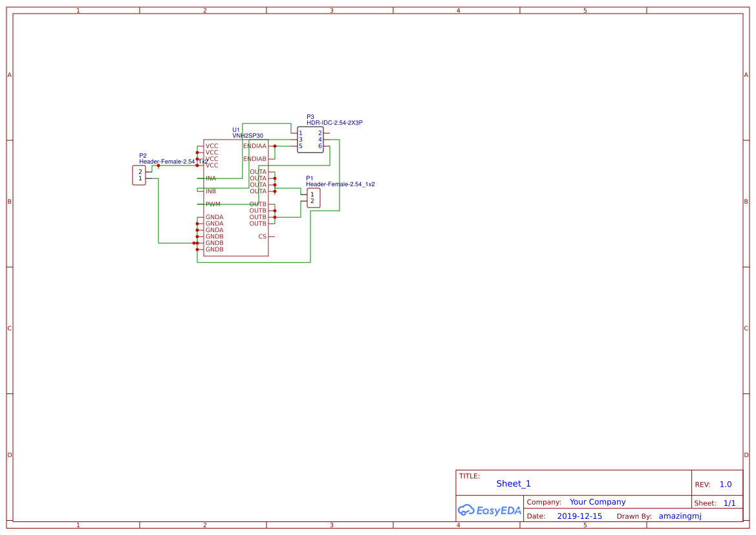Select the PWM pin on U1
The image size is (756, 535).
click(213, 204)
